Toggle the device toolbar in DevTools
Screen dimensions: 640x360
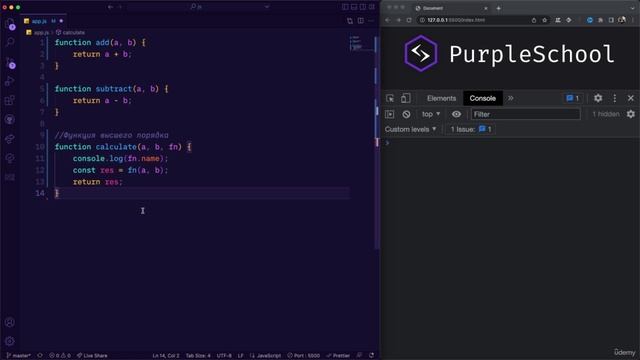click(x=405, y=98)
